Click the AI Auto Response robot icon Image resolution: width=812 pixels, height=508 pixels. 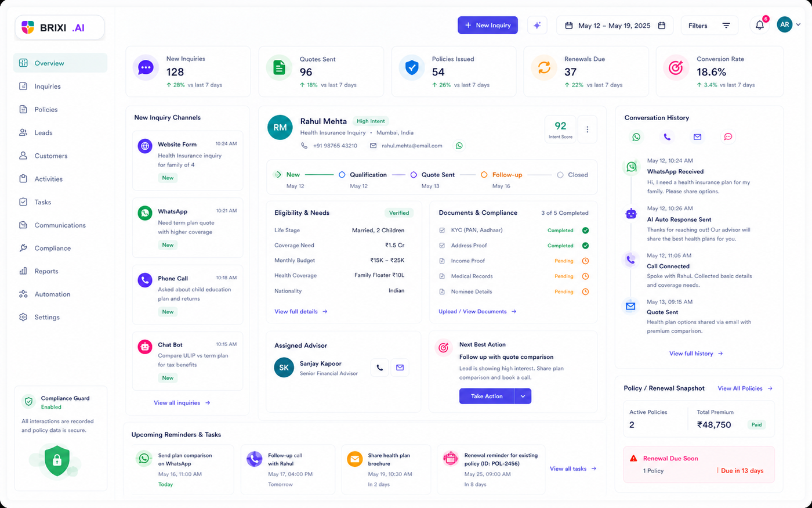pyautogui.click(x=631, y=214)
